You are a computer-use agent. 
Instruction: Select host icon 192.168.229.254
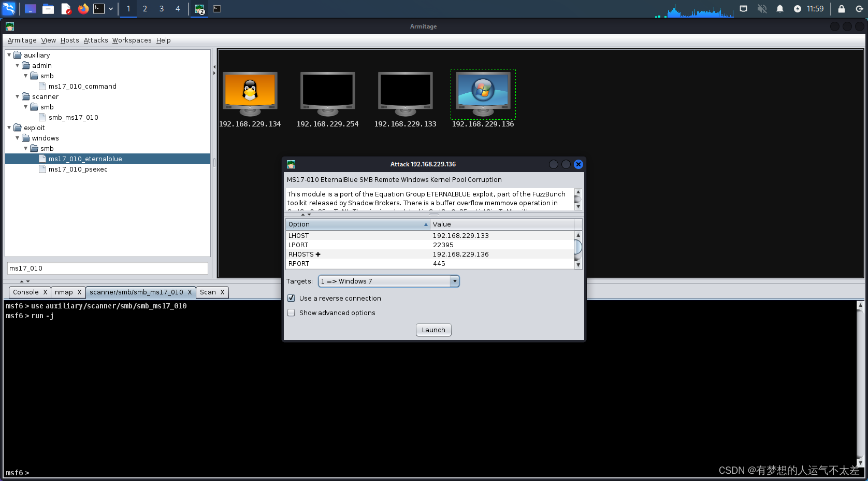[x=328, y=94]
